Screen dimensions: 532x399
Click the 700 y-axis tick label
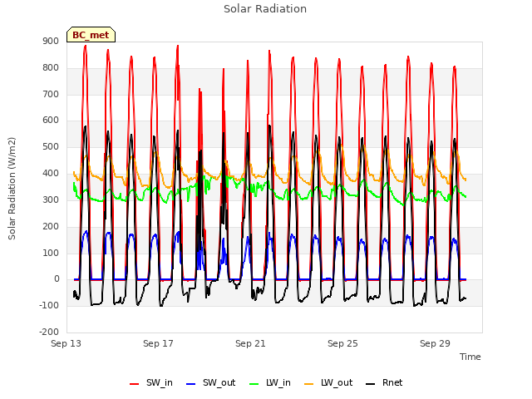[x=51, y=94]
